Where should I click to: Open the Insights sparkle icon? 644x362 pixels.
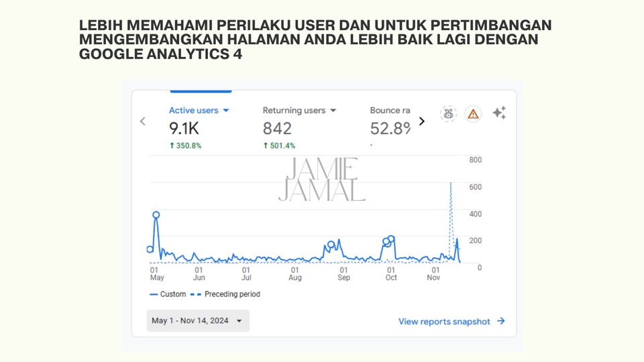499,113
